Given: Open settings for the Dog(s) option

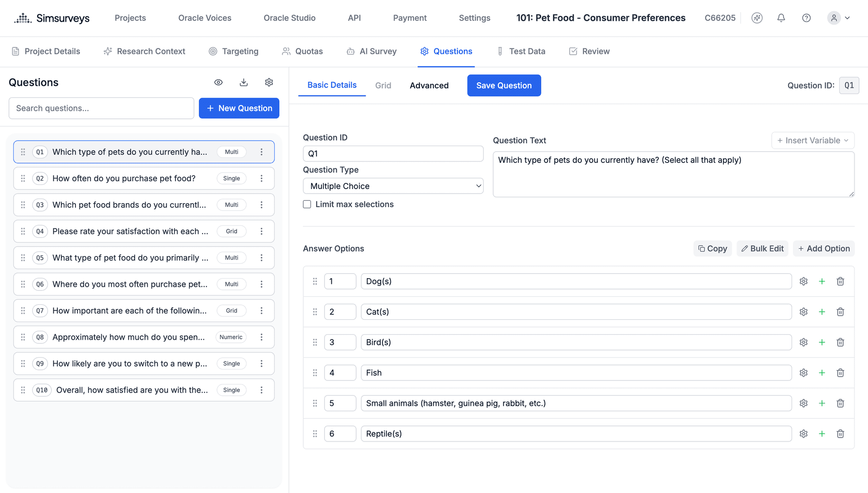Looking at the screenshot, I should coord(803,281).
